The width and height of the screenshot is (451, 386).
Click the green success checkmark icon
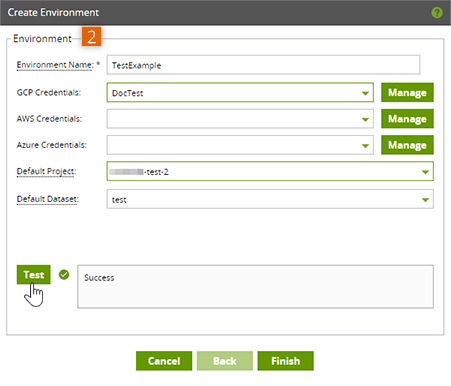click(64, 275)
